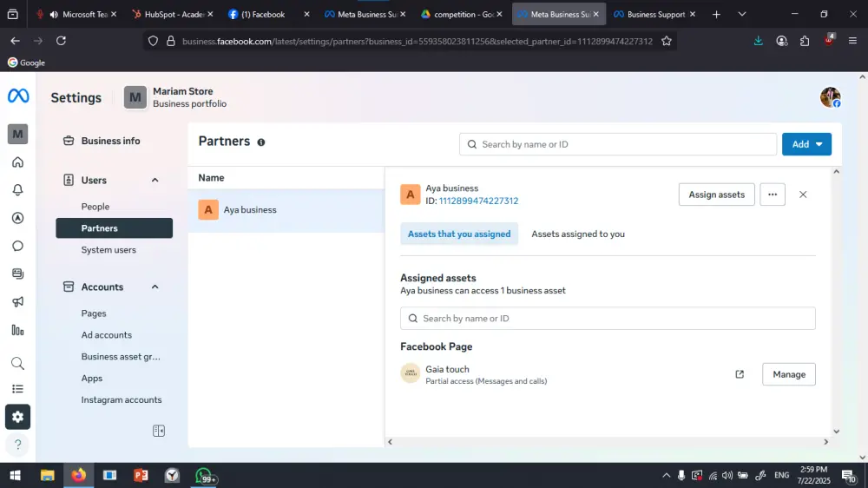Screen dimensions: 868x488
Task: Open a new browser tab
Action: [x=716, y=15]
